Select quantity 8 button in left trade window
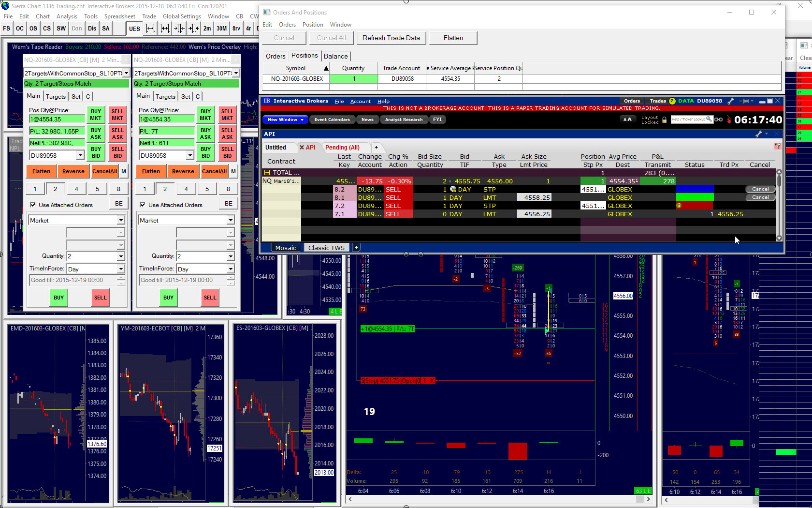 click(x=118, y=189)
